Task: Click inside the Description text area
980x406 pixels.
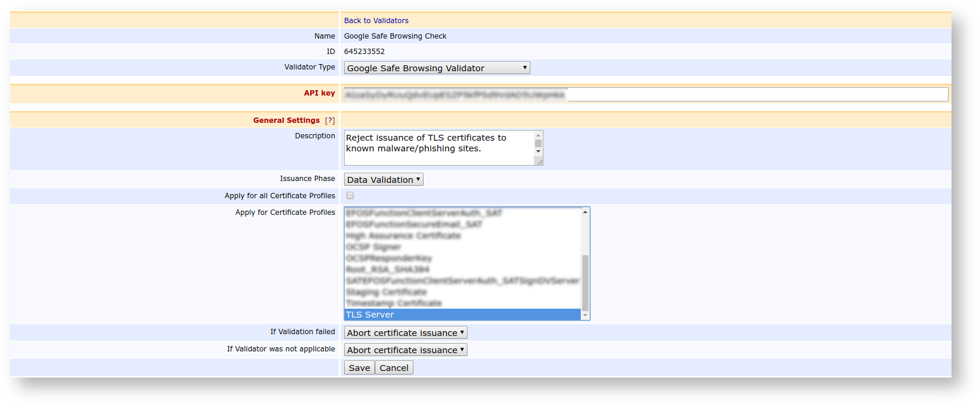Action: [x=439, y=148]
